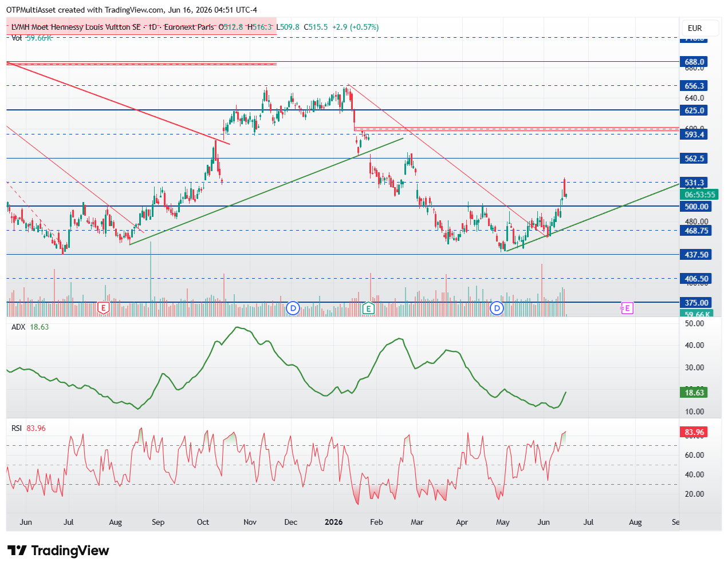Click the ADX value tag 18.63 on the scale
The image size is (728, 570).
[694, 393]
